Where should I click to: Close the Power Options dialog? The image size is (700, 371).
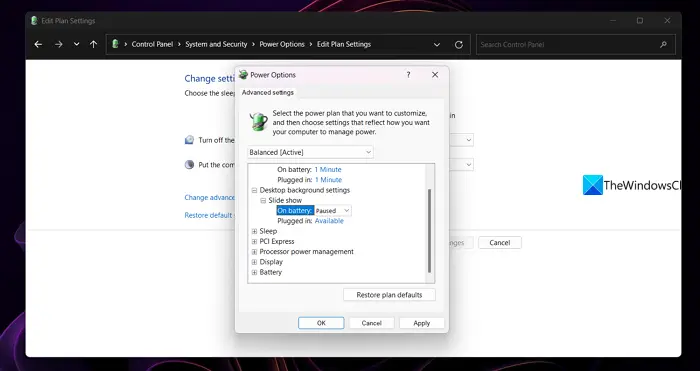point(435,75)
